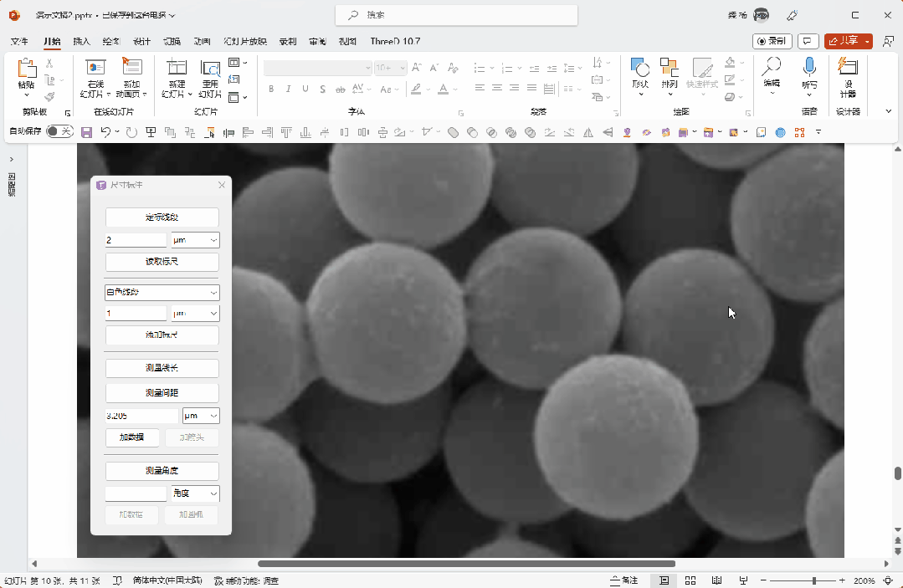Viewport: 903px width, 588px height.
Task: Click the measure line length button
Action: [x=162, y=368]
